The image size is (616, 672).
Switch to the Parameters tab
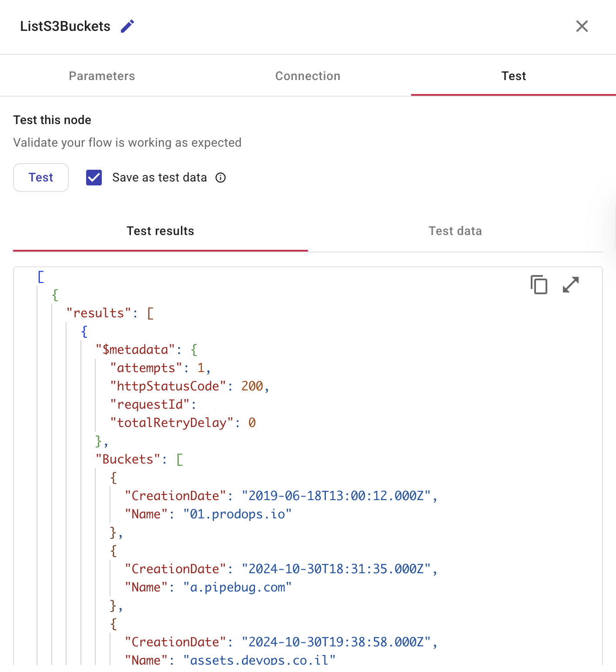point(102,76)
